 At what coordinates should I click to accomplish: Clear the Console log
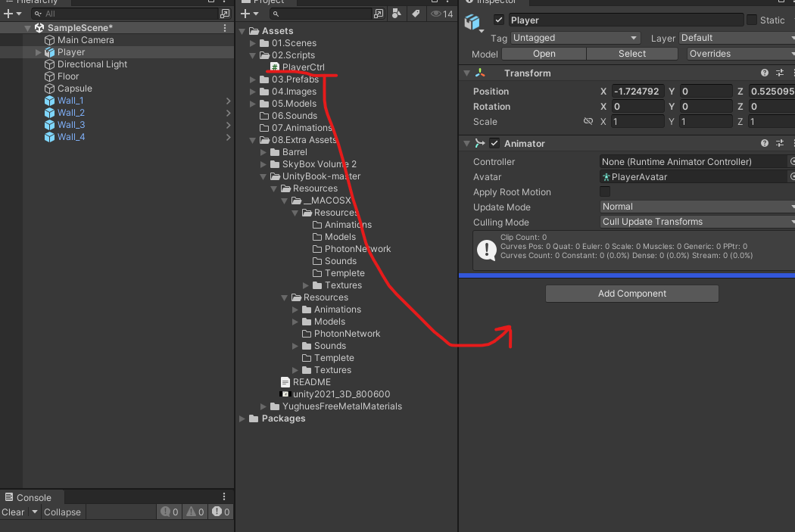click(x=14, y=512)
